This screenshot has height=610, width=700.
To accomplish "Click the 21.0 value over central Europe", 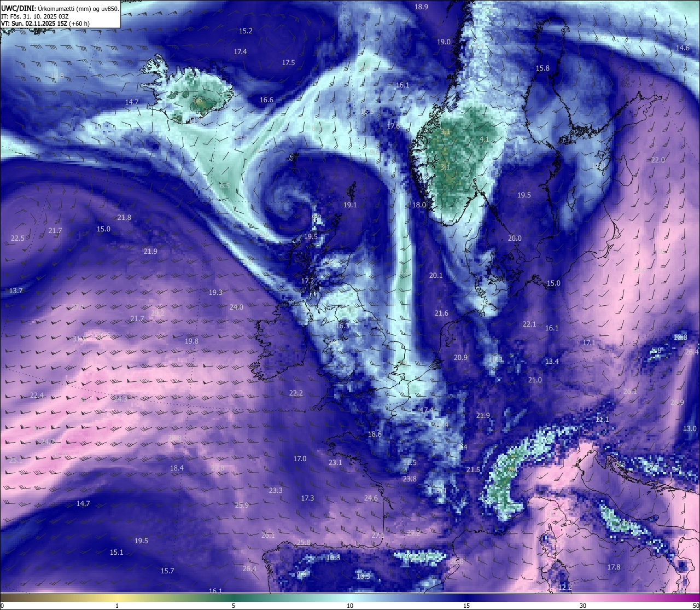I will (535, 380).
